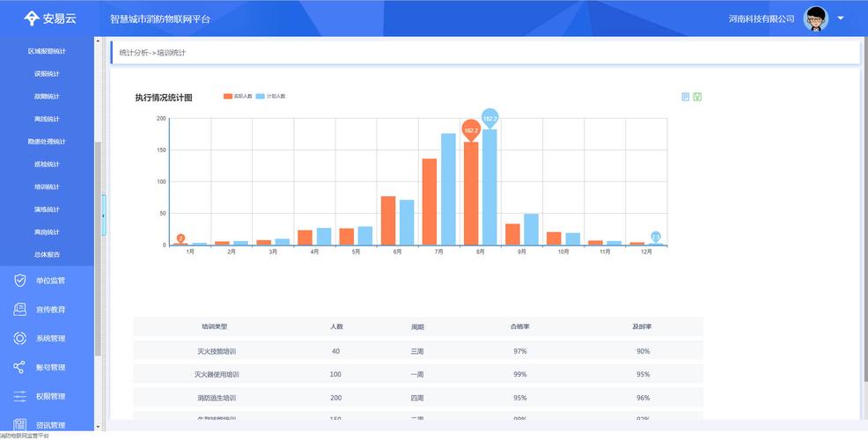This screenshot has width=868, height=440.
Task: Click the 宣传教育 book icon
Action: [20, 310]
